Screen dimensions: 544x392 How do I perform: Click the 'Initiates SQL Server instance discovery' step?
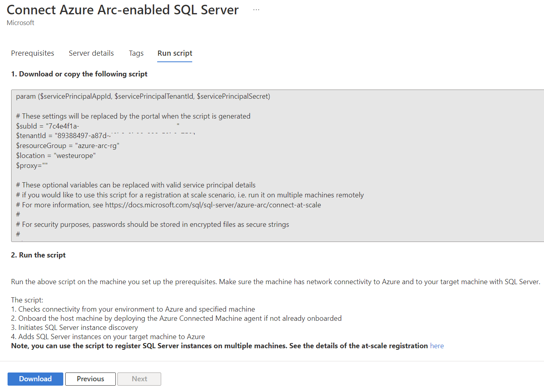coord(74,328)
